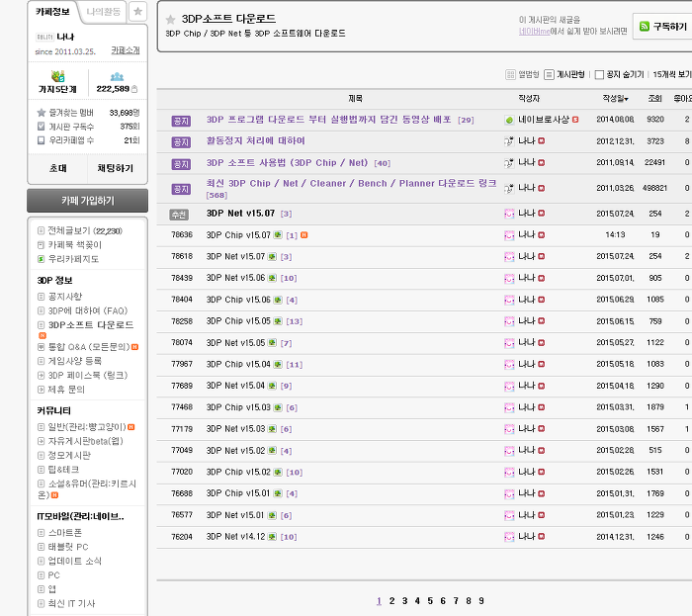
Task: Open the 네이버me link
Action: point(534,32)
